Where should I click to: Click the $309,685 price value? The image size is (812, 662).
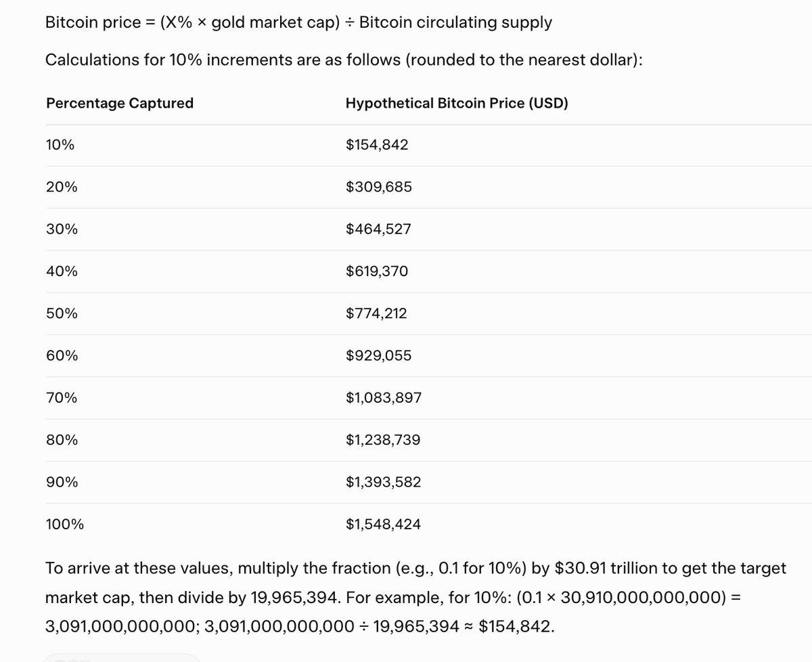point(378,187)
